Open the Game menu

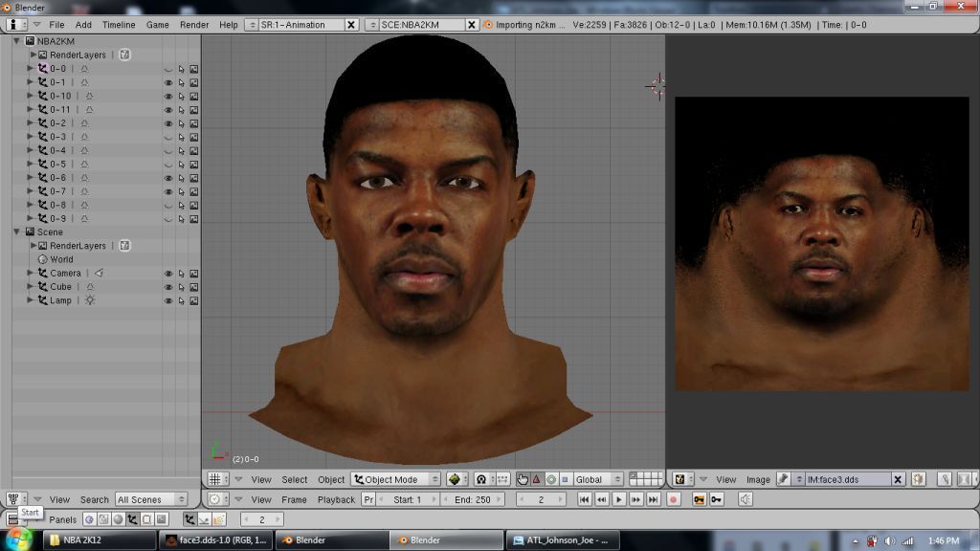pos(158,24)
